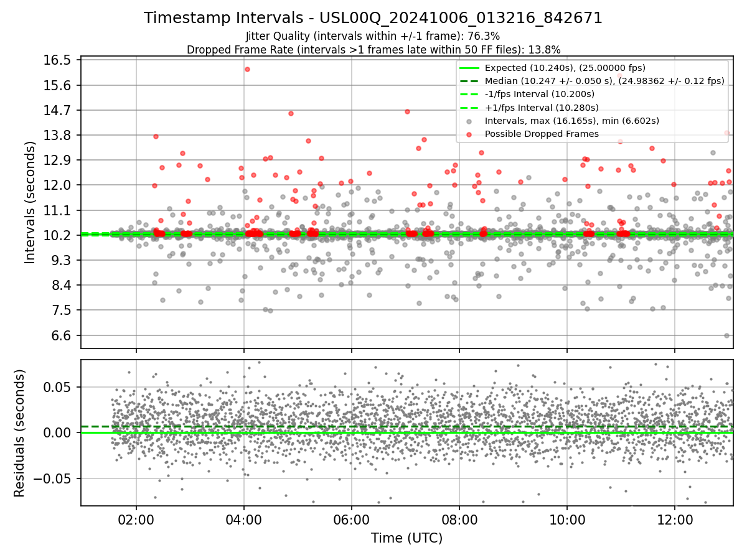This screenshot has width=747, height=560.
Task: Select the Dropped Frame Rate 13.8% subtitle line
Action: (374, 50)
